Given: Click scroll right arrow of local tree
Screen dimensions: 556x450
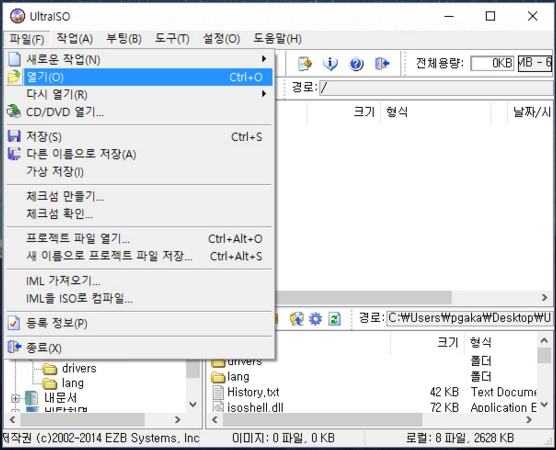Looking at the screenshot, I should coord(178,420).
